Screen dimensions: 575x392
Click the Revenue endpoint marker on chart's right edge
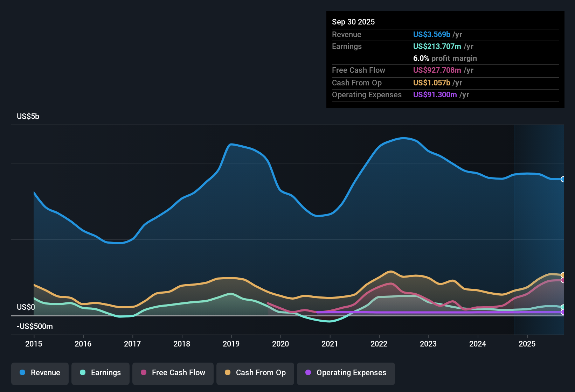click(563, 179)
